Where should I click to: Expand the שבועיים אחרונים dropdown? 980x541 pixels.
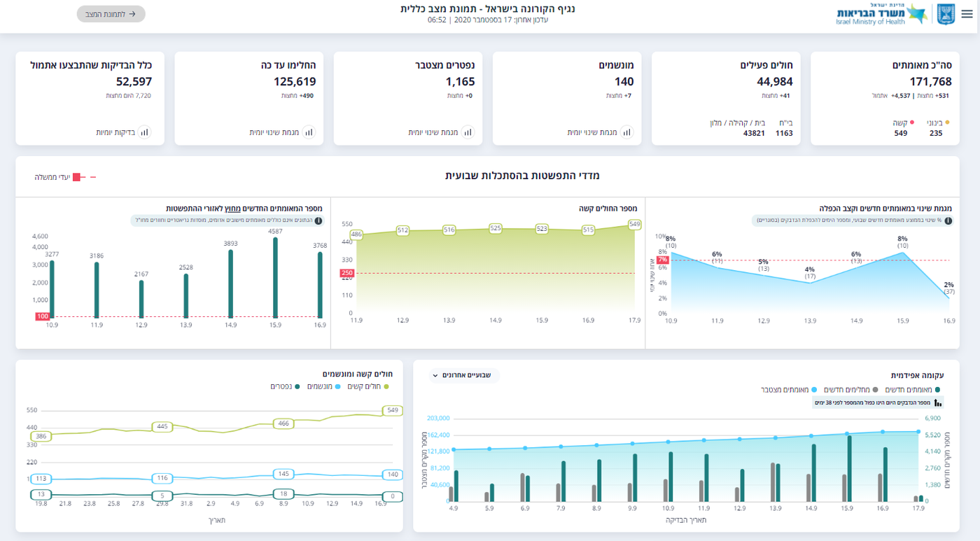point(465,375)
